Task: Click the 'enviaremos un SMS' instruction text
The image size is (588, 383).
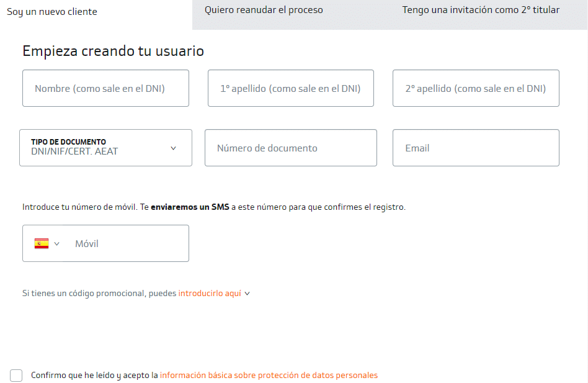Action: coord(190,207)
